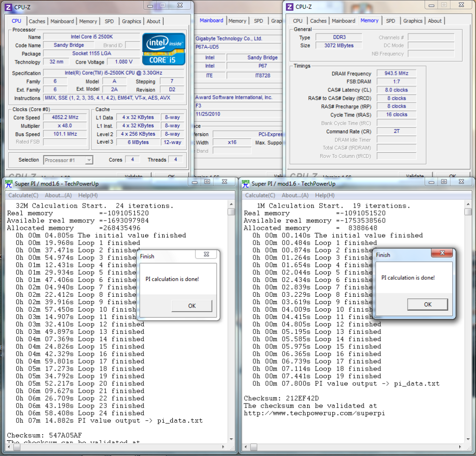Click OK in the right Finish dialog
Screen dimensions: 476x456
click(x=428, y=305)
